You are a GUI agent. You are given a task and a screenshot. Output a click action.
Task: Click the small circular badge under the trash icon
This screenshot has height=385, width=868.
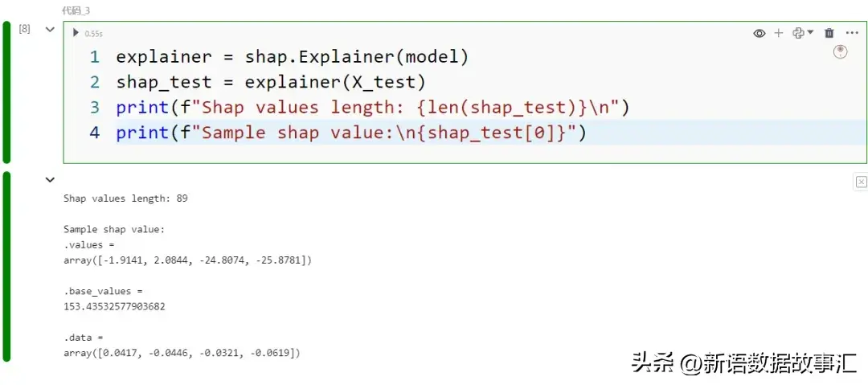(840, 51)
